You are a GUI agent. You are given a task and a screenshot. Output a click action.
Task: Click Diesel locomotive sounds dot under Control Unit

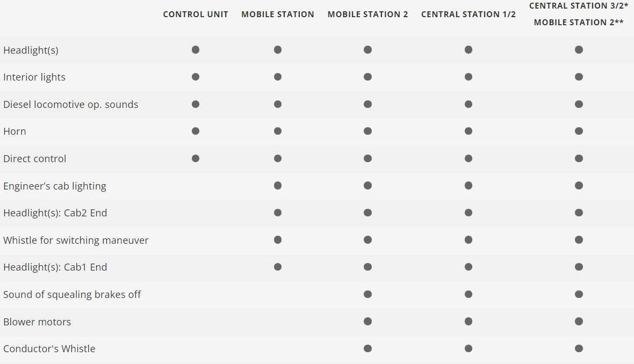pos(196,104)
